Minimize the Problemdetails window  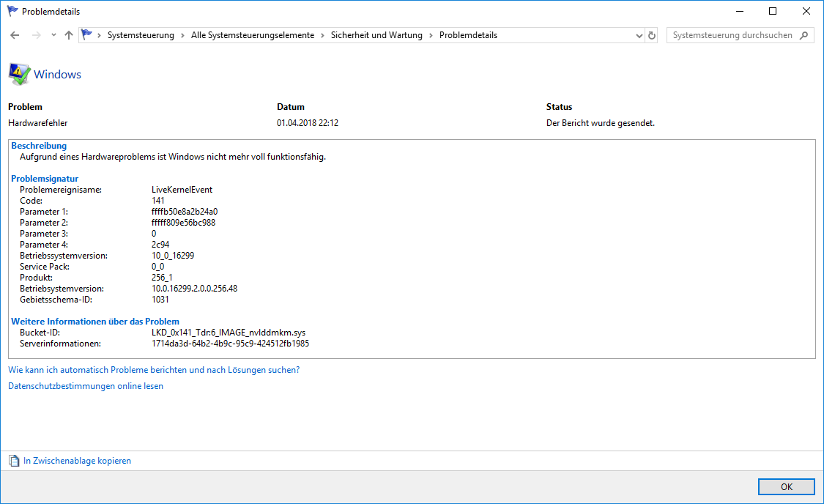pyautogui.click(x=739, y=11)
